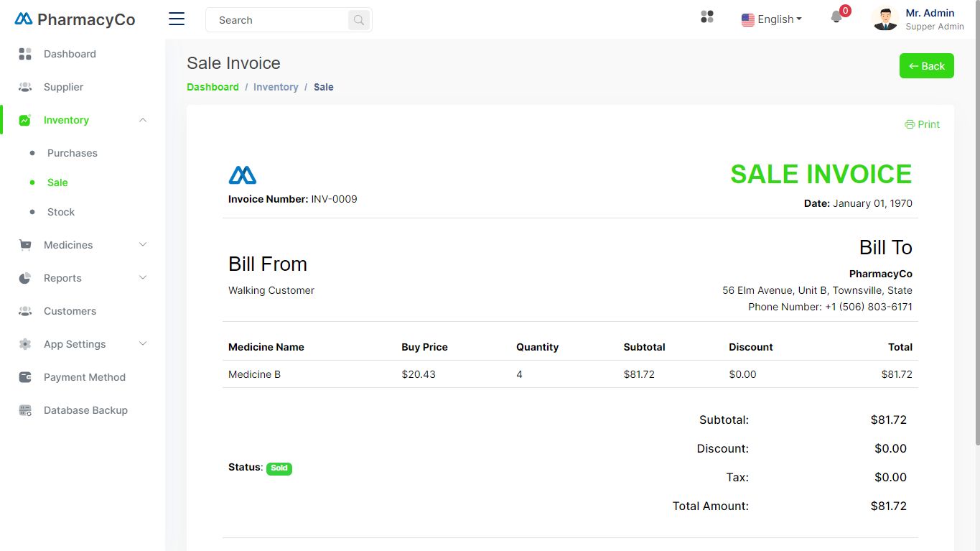Screen dimensions: 980x551
Task: Open the English language dropdown
Action: 772,19
